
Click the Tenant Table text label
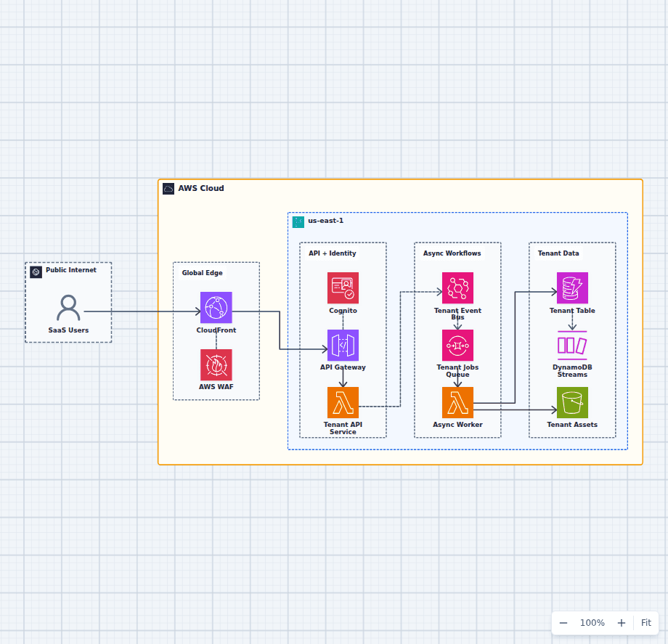click(x=572, y=311)
